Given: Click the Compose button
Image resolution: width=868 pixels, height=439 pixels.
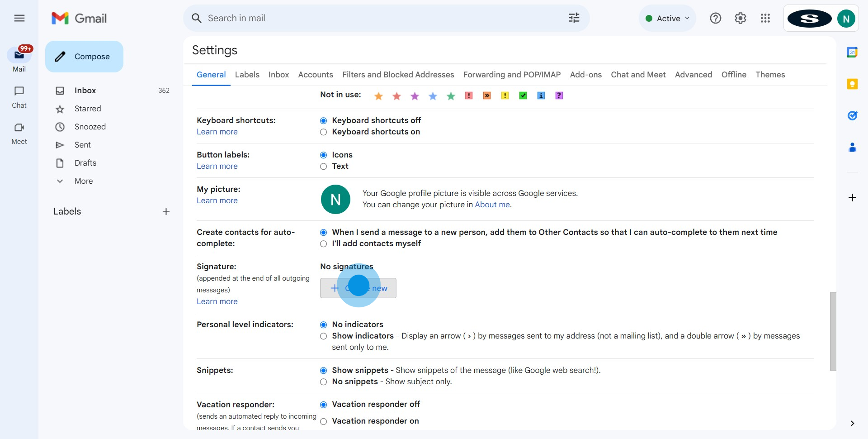Looking at the screenshot, I should (x=84, y=57).
